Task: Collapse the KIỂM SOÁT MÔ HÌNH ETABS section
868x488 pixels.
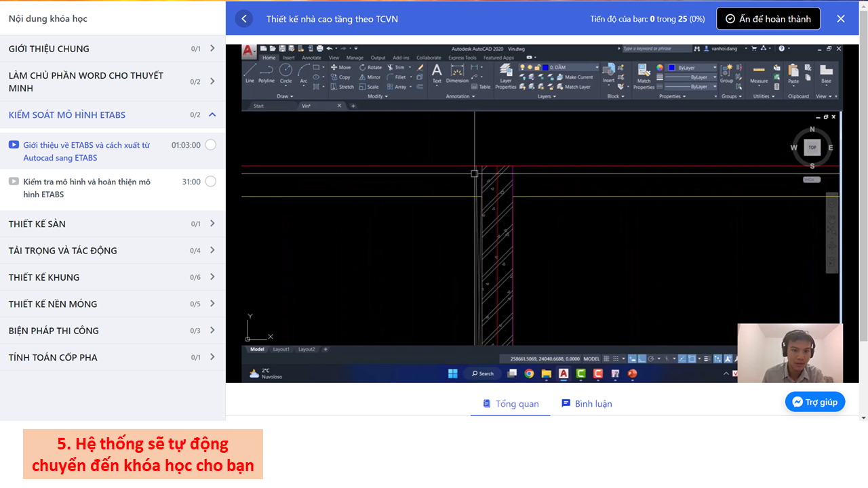Action: click(212, 115)
